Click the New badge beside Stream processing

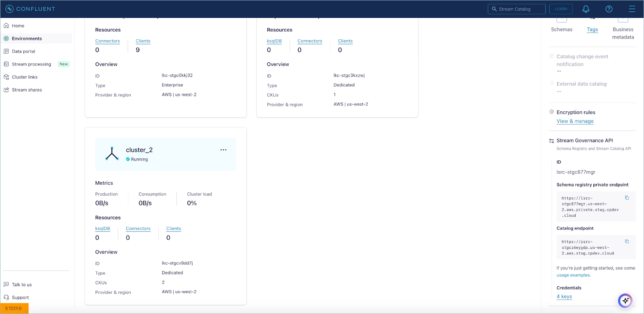point(64,64)
